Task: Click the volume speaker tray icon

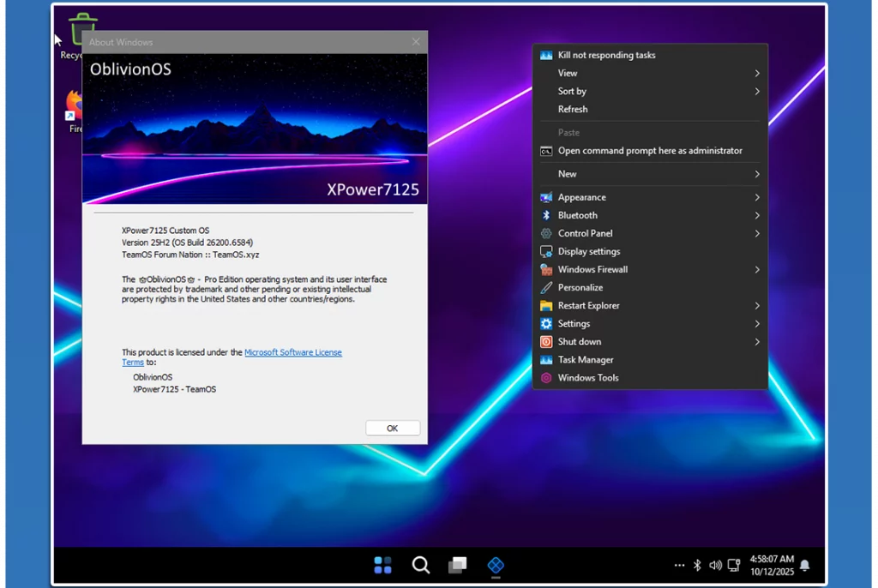Action: [x=716, y=565]
